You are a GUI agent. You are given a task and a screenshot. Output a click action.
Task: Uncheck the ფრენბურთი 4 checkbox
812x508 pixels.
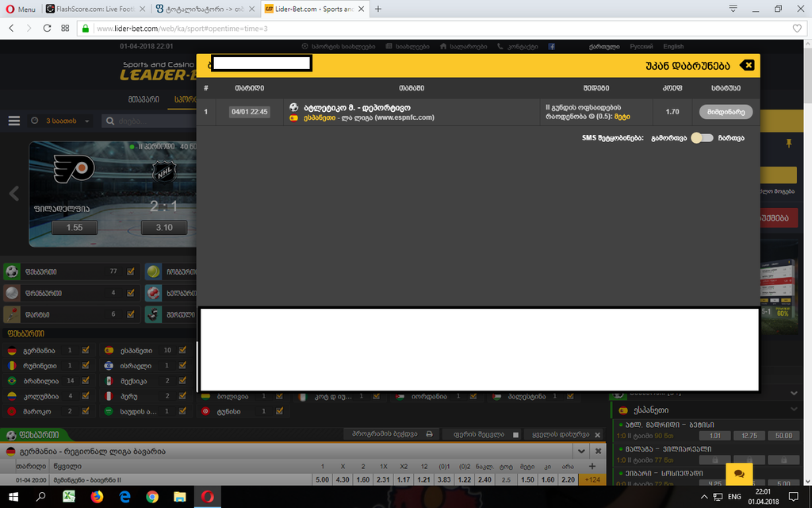click(x=131, y=293)
